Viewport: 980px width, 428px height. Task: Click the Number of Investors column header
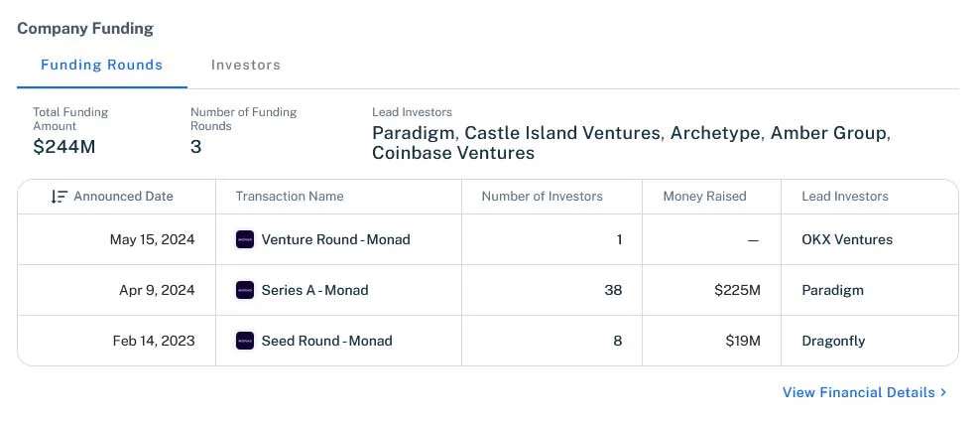[x=542, y=197]
